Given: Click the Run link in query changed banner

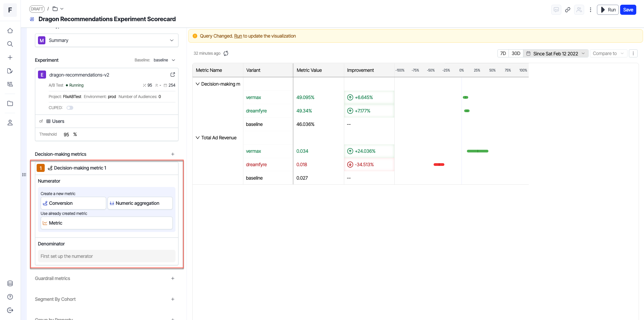Looking at the screenshot, I should (x=238, y=36).
